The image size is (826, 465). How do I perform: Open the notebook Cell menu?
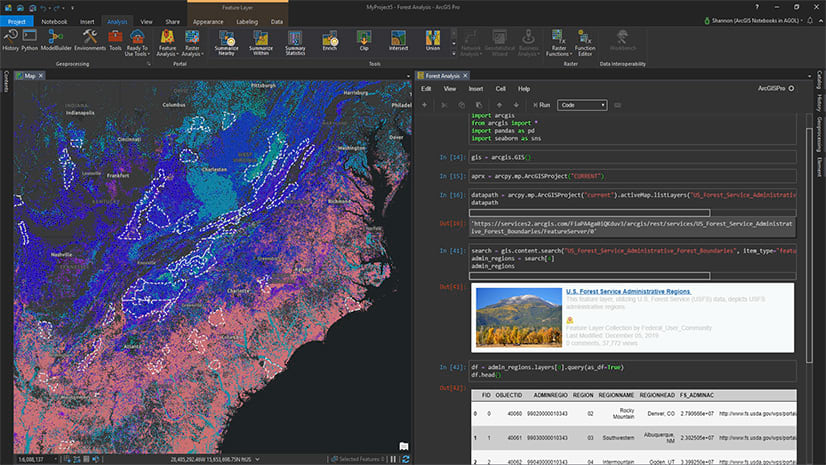pos(500,89)
